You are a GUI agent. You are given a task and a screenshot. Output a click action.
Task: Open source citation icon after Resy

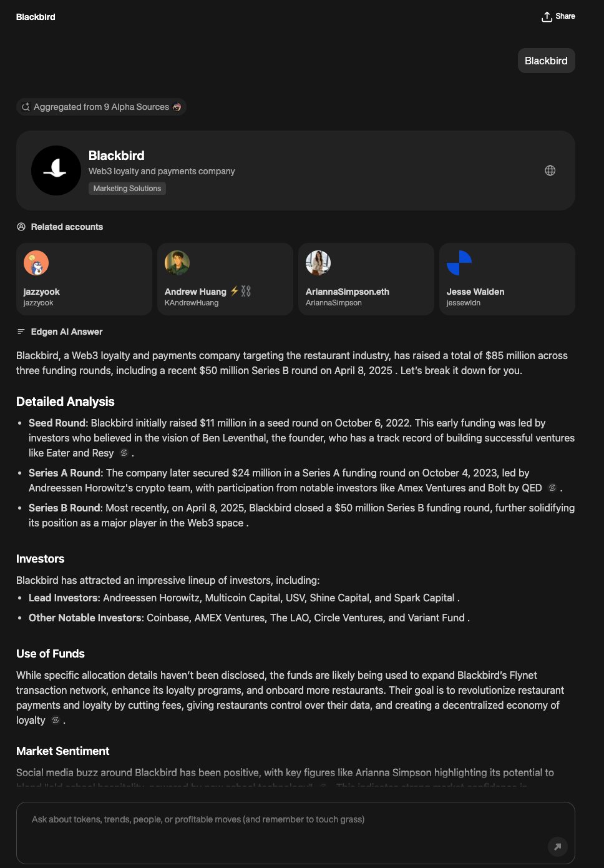[x=124, y=453]
